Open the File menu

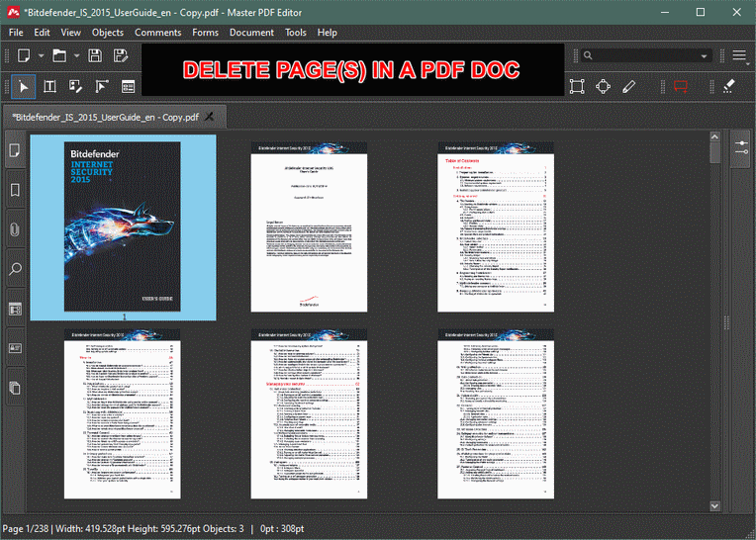point(16,33)
